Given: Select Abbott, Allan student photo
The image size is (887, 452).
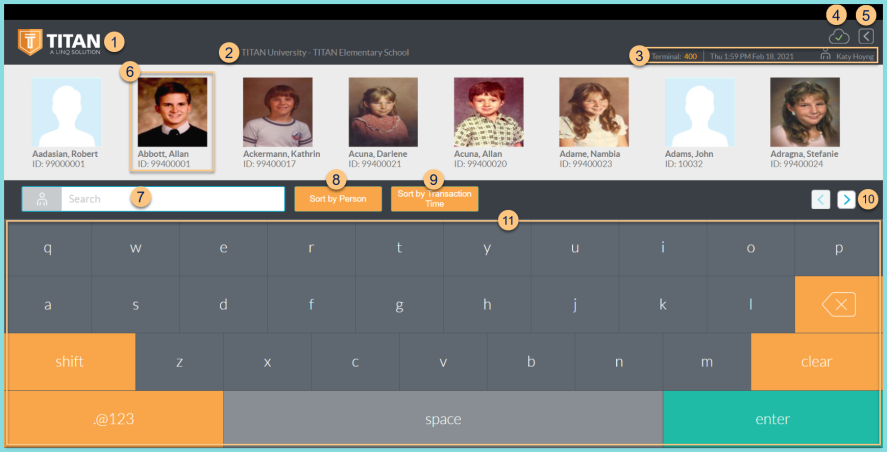Looking at the screenshot, I should tap(173, 112).
